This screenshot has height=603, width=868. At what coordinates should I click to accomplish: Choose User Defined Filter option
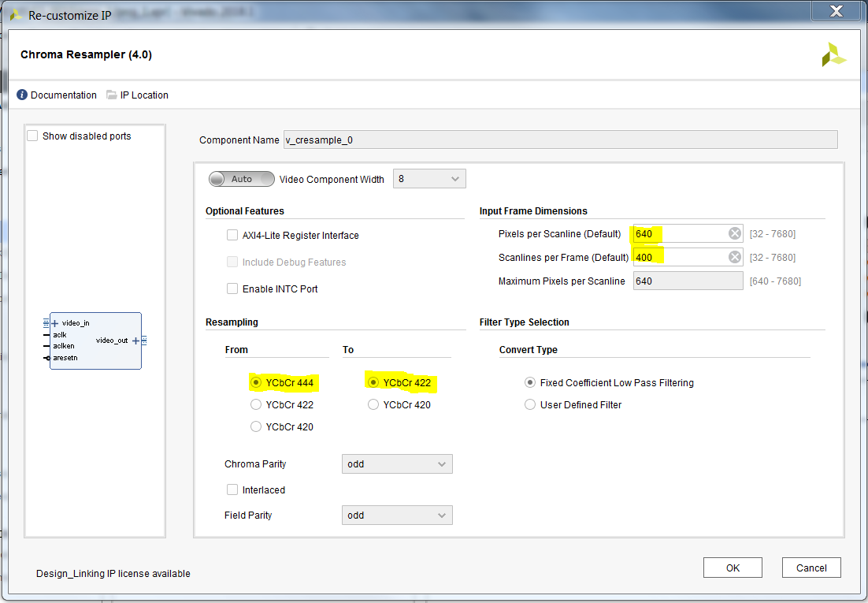pos(530,404)
